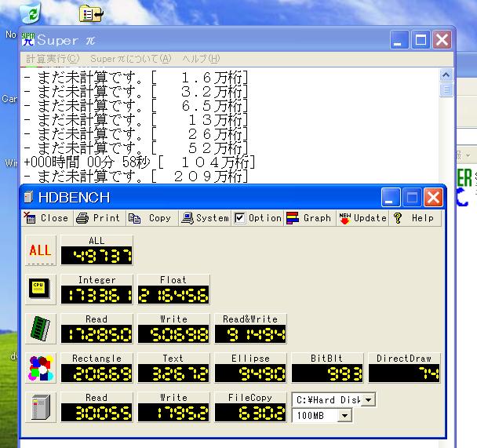Click the FileCopy score 6302
The width and height of the screenshot is (477, 448).
250,412
